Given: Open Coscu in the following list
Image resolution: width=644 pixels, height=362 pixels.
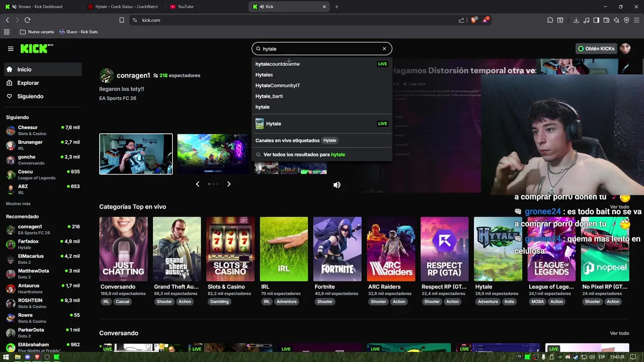Looking at the screenshot, I should point(43,175).
